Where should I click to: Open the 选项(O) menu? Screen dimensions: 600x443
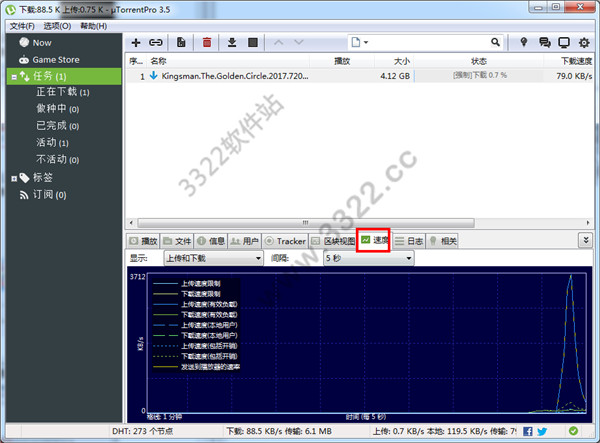(57, 26)
